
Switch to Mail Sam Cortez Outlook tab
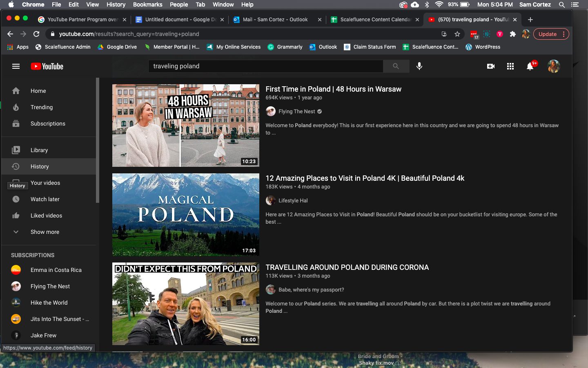[x=277, y=20]
